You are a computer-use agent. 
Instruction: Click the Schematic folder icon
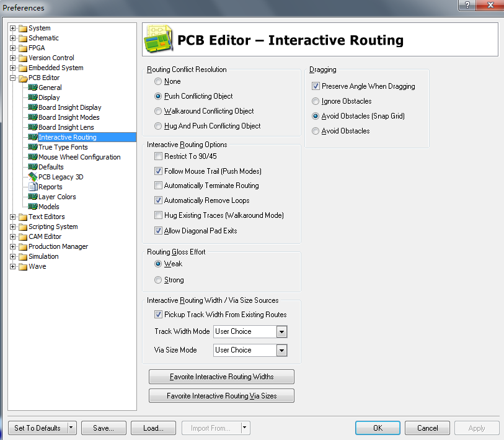click(23, 38)
